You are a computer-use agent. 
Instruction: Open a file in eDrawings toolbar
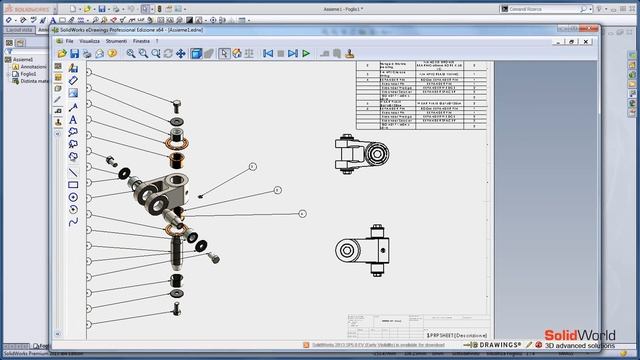click(x=62, y=53)
